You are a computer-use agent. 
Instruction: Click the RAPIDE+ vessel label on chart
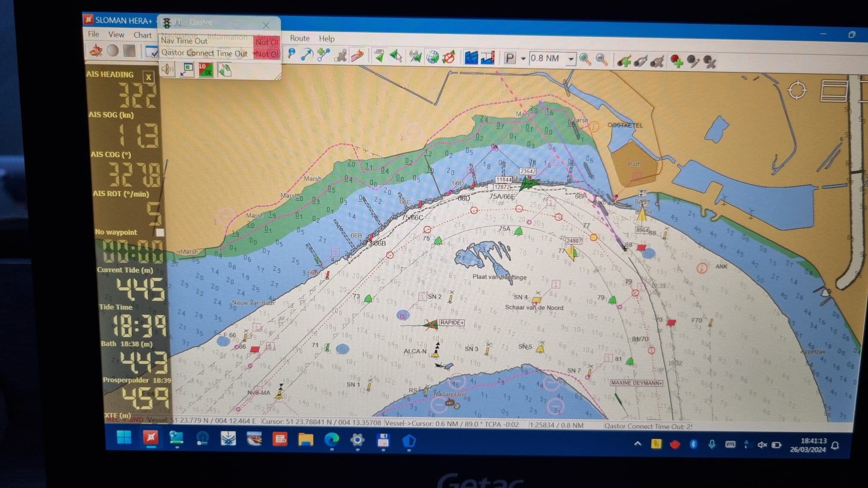click(452, 322)
